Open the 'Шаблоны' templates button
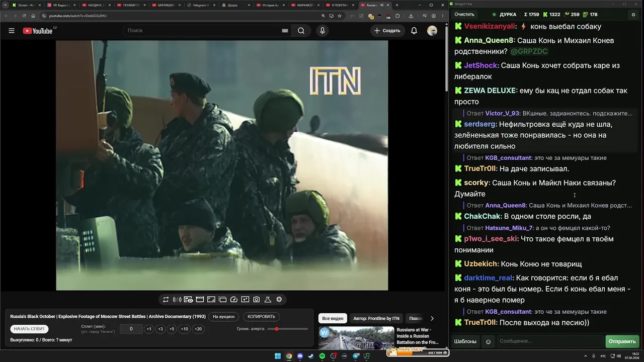Image resolution: width=644 pixels, height=362 pixels. click(465, 341)
